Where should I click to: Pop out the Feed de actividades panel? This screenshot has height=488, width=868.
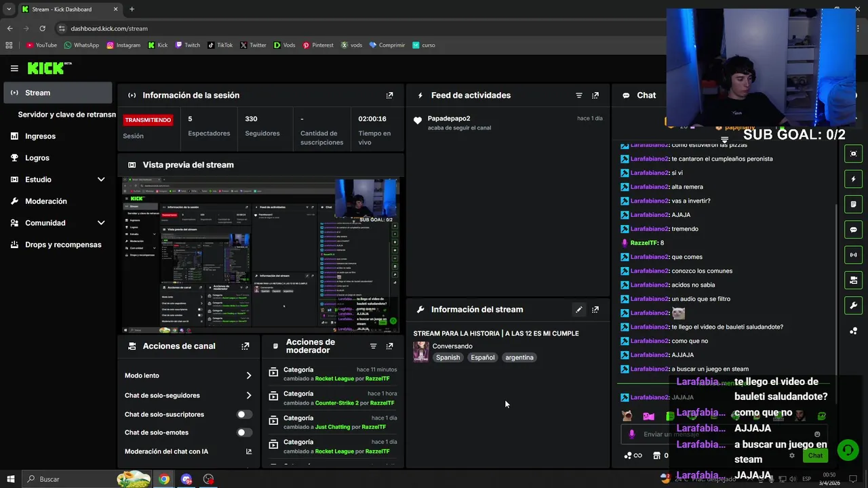[x=595, y=96]
